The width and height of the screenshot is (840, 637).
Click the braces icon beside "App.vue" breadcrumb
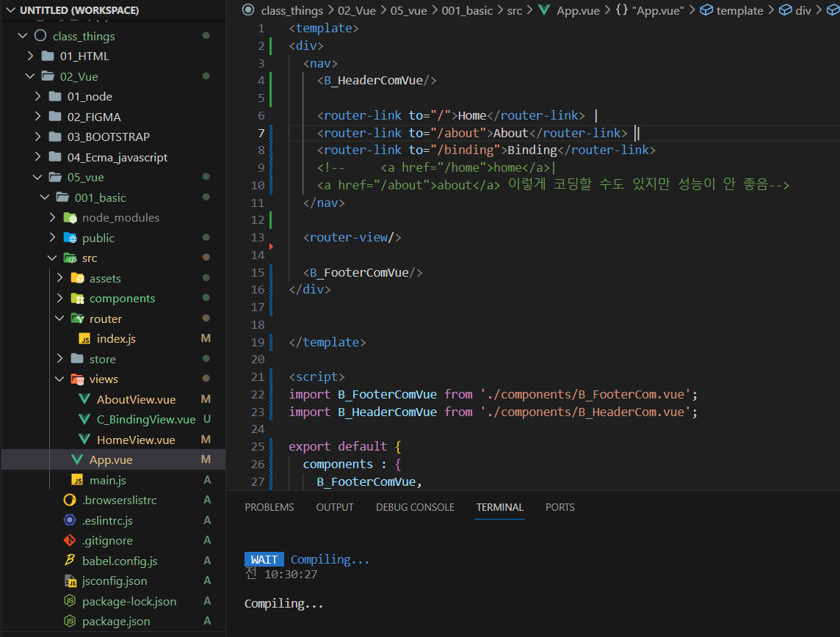coord(621,10)
